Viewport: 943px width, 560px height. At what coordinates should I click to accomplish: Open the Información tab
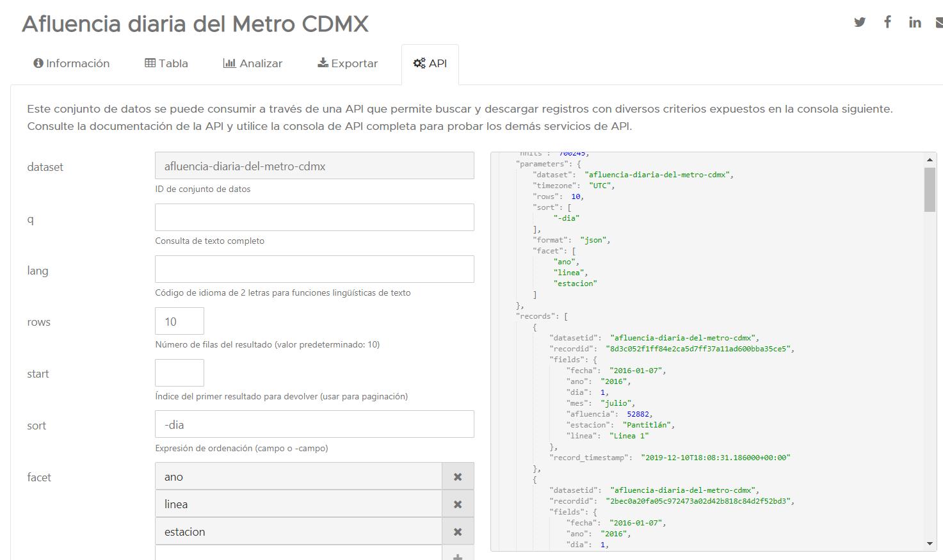click(72, 63)
